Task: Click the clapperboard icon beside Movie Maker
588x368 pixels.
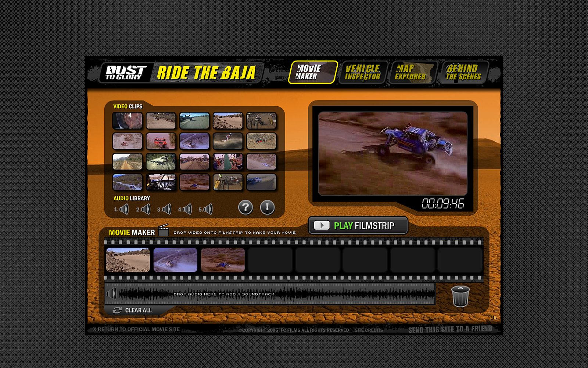Action: coord(164,230)
